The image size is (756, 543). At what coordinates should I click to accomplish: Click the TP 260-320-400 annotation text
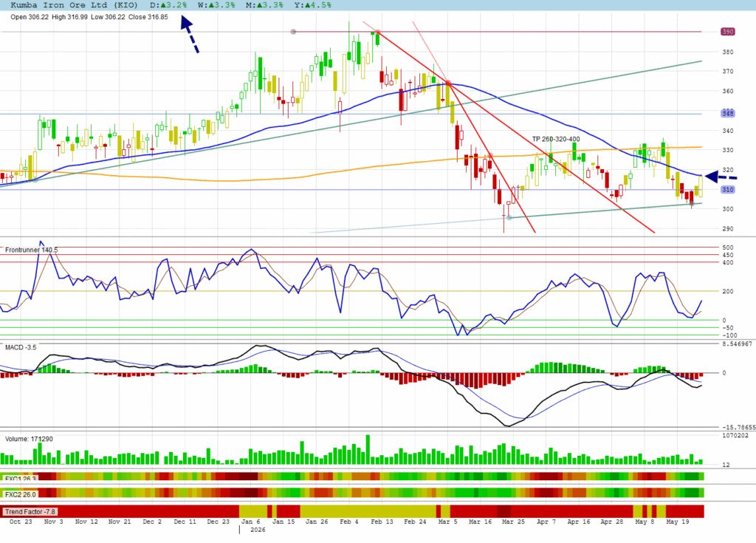[556, 139]
